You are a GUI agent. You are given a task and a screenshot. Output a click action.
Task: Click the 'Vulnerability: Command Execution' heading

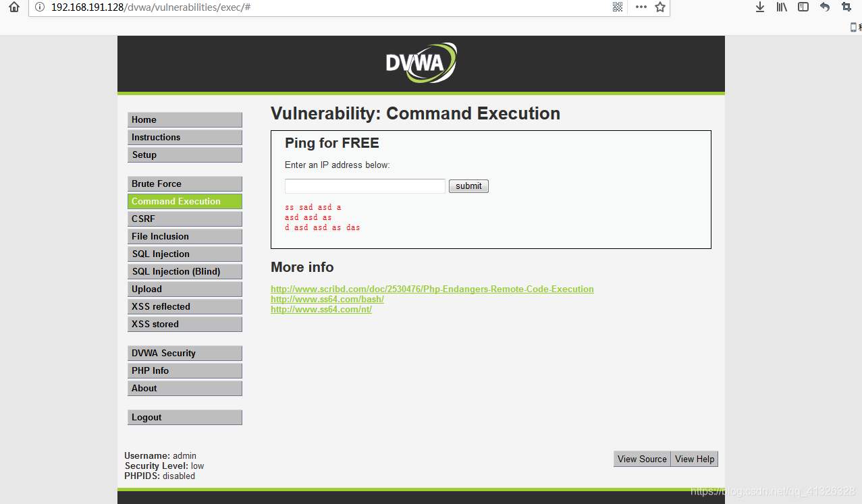pyautogui.click(x=415, y=113)
